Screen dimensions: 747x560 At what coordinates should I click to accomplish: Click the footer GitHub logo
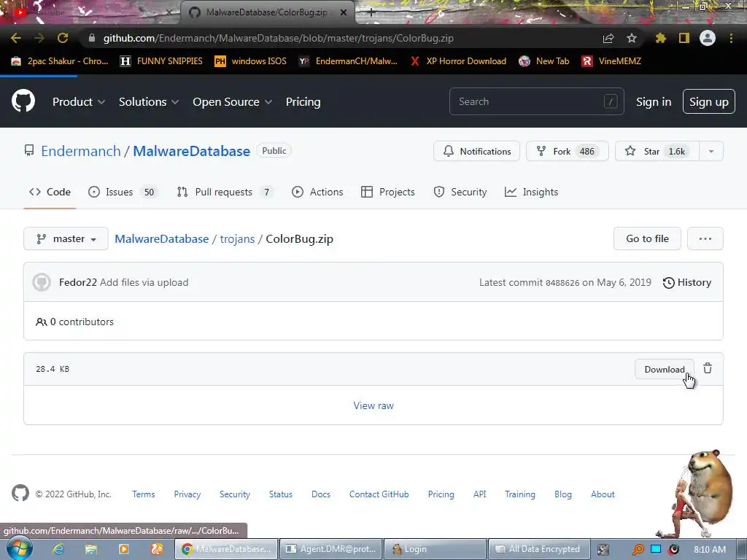20,494
